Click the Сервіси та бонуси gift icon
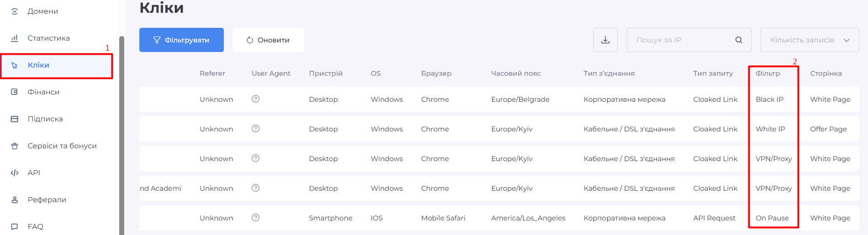 click(15, 146)
